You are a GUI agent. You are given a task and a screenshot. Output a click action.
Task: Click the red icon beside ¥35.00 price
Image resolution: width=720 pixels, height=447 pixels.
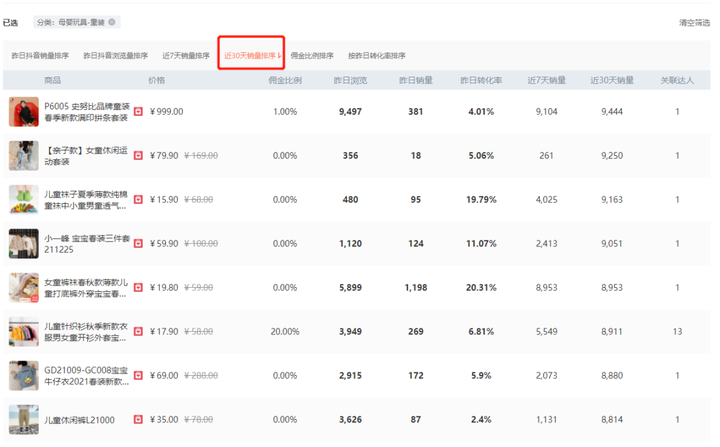click(138, 419)
